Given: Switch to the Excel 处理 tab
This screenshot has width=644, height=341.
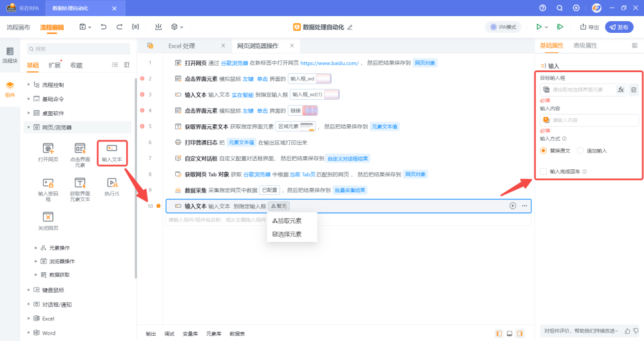Looking at the screenshot, I should 182,46.
